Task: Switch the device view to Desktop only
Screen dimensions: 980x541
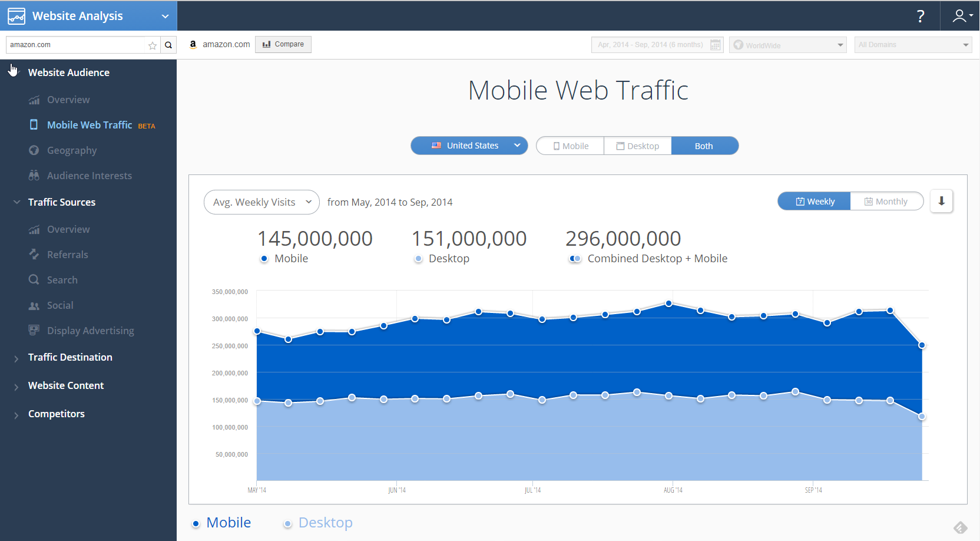Action: point(637,146)
